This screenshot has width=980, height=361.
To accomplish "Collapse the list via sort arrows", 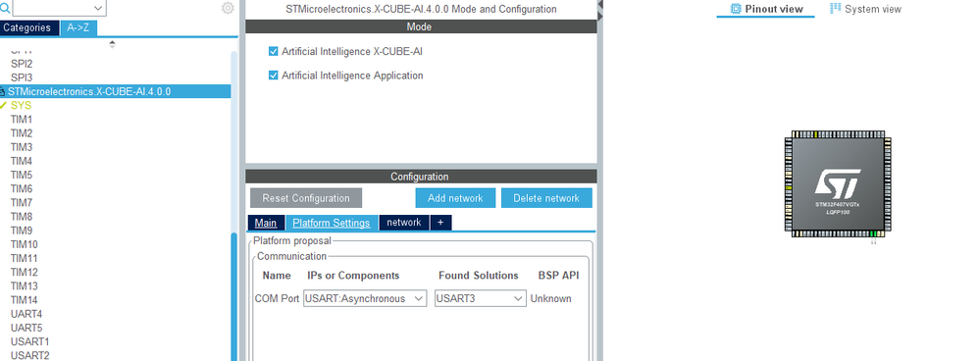I will 113,44.
